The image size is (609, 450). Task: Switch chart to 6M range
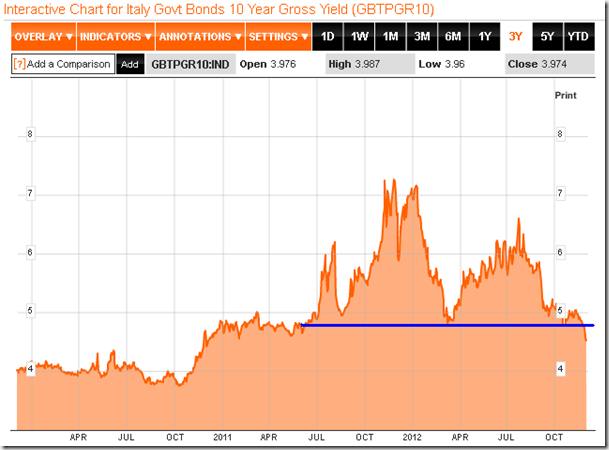click(x=453, y=37)
